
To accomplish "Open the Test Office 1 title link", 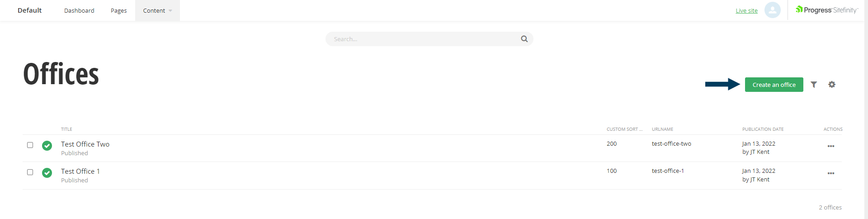I will tap(80, 171).
